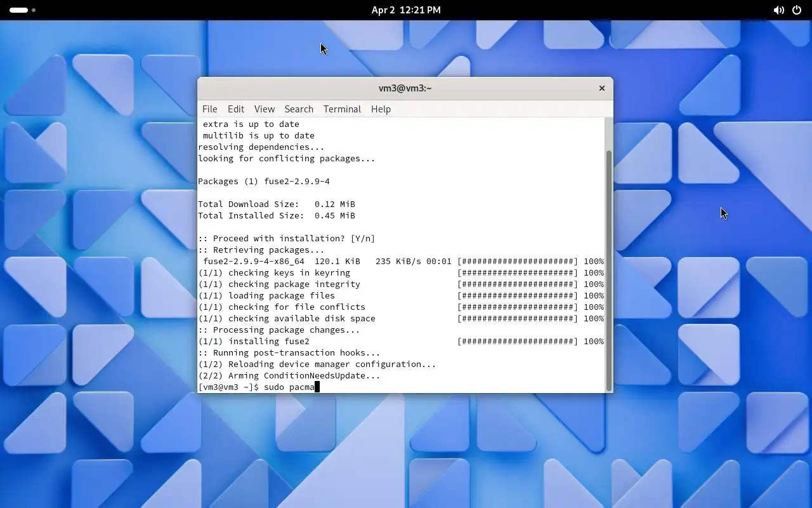Screen dimensions: 812x508
Task: Click 'fuse2-2.9.9-4-x86_64' download line
Action: pos(401,261)
